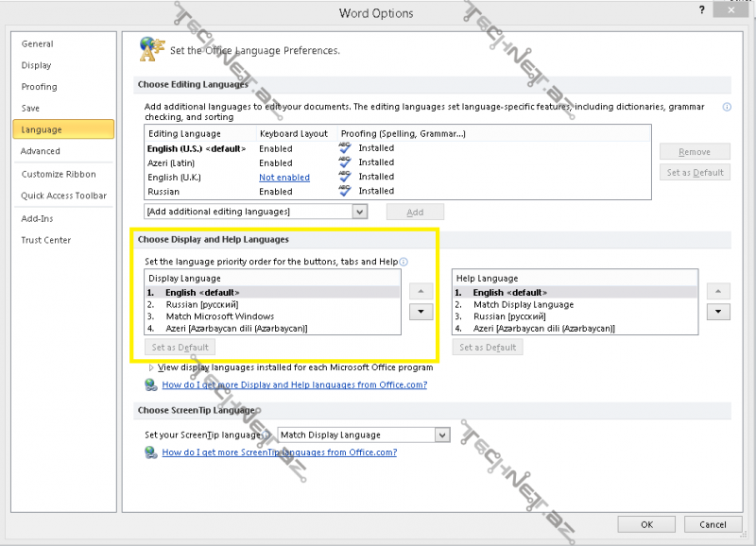Open the Add additional editing languages dropdown

[x=359, y=212]
